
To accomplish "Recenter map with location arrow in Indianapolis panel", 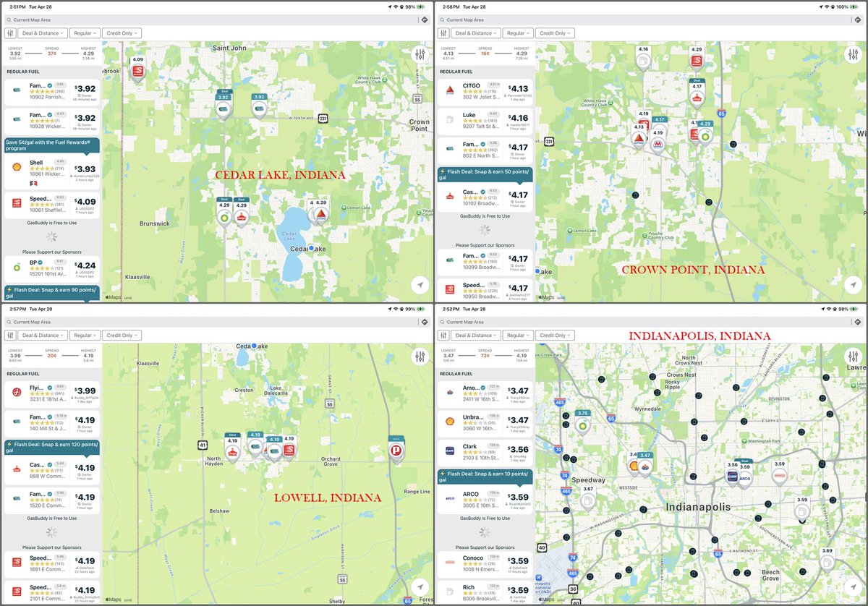I will pyautogui.click(x=853, y=587).
